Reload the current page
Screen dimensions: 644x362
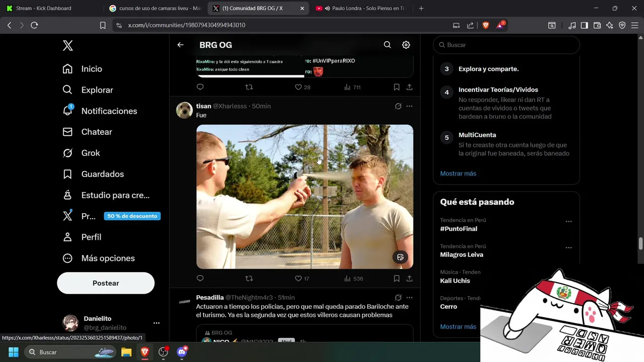tap(34, 25)
